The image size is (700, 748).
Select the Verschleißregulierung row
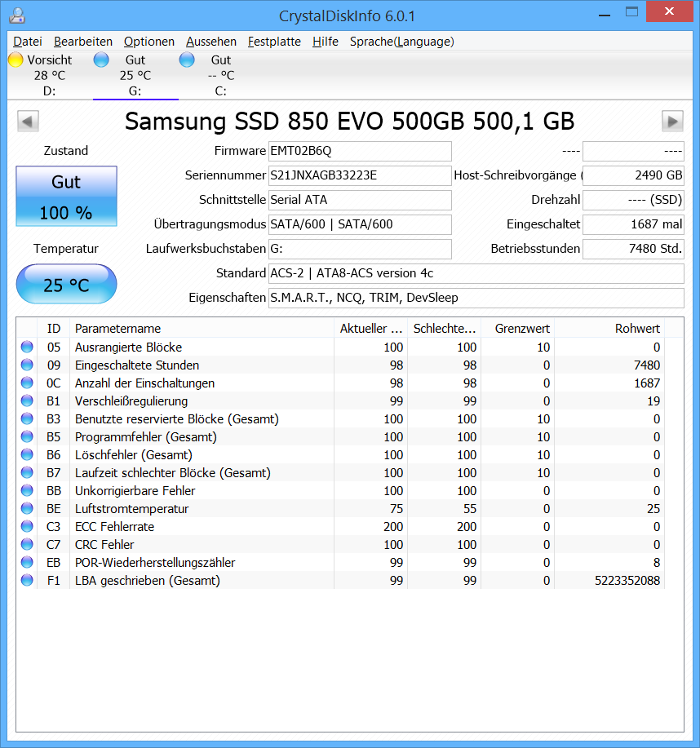341,401
